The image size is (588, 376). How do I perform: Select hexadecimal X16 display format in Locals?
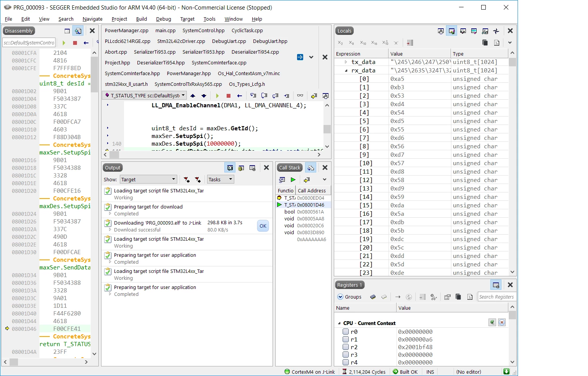click(x=374, y=43)
